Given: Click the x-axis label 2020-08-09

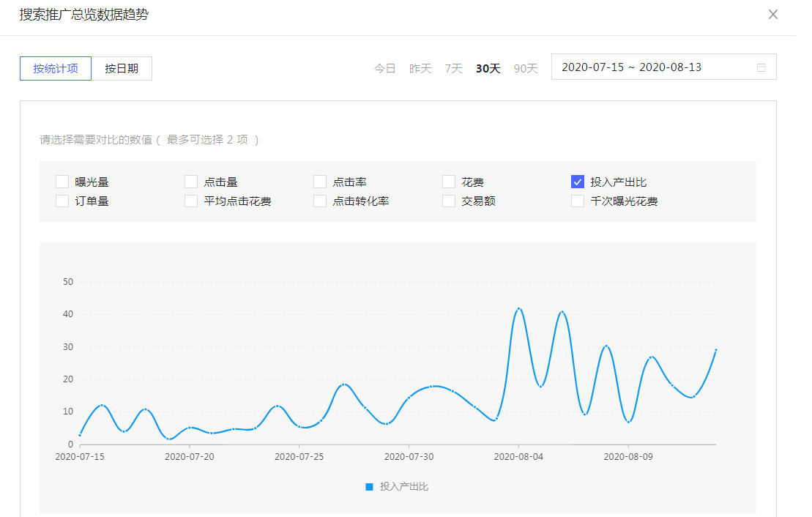Looking at the screenshot, I should tap(628, 457).
